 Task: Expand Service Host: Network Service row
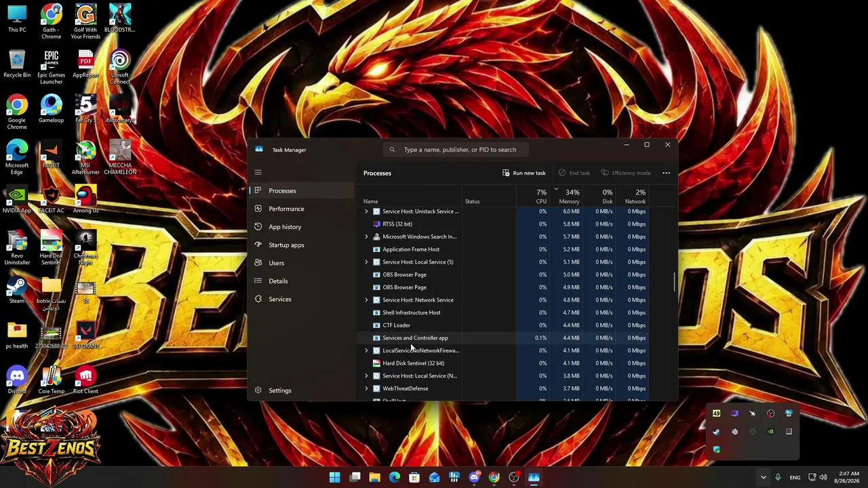coord(366,300)
